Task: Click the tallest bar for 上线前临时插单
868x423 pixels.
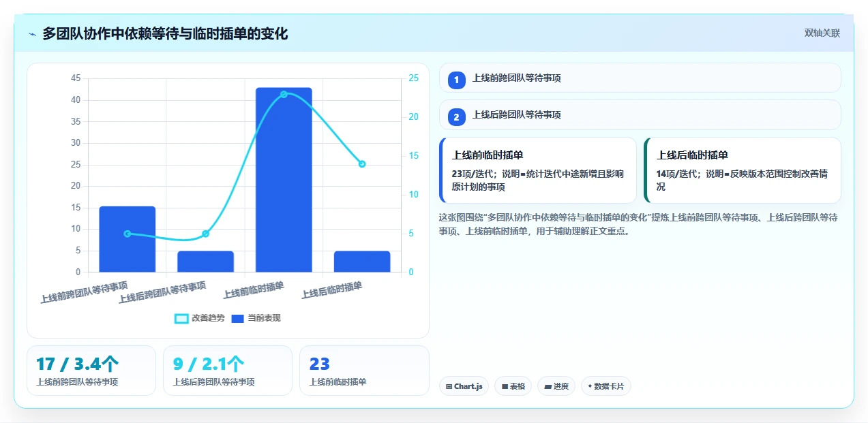Action: tap(284, 180)
